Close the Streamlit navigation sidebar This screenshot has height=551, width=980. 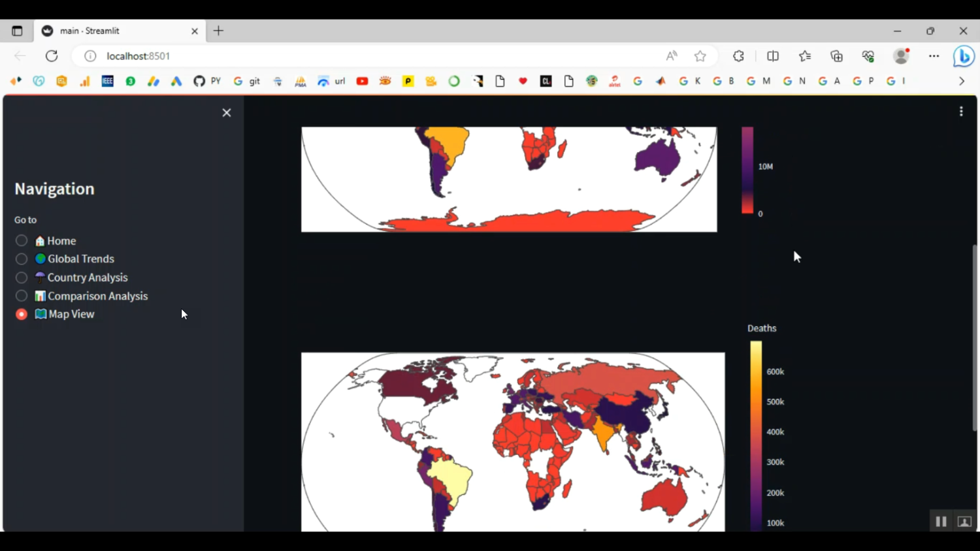227,113
